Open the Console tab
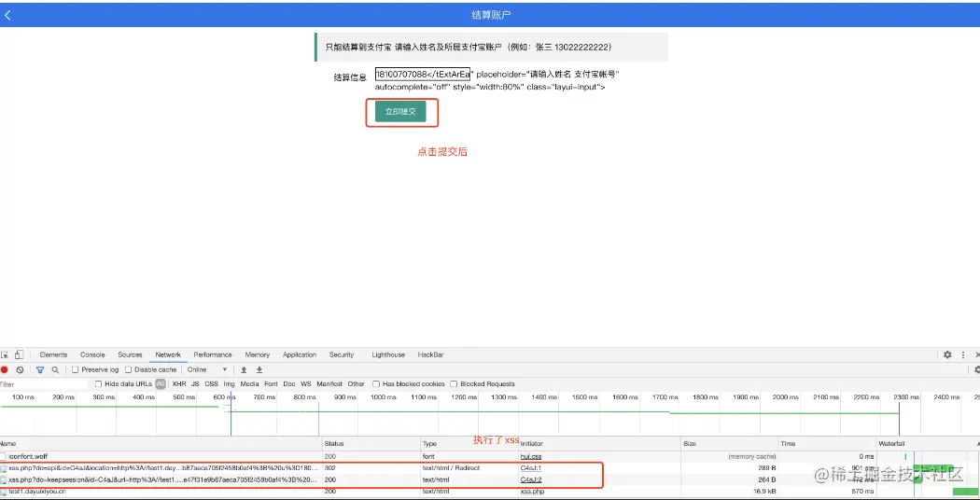This screenshot has width=980, height=500. (x=92, y=354)
